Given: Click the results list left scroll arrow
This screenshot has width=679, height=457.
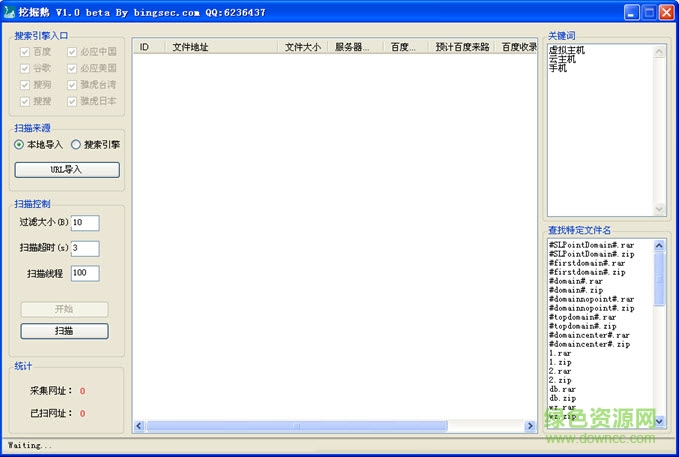Looking at the screenshot, I should 139,426.
